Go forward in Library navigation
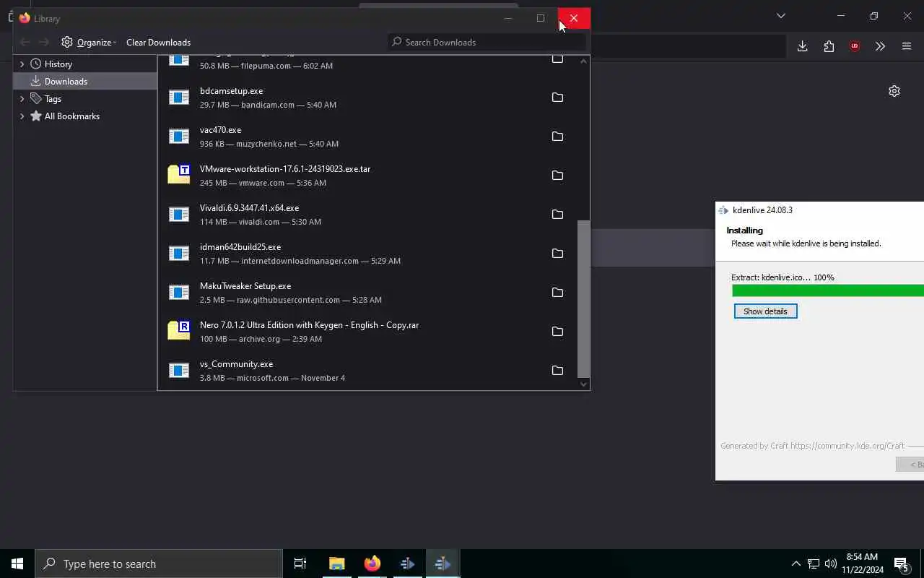 [x=44, y=42]
